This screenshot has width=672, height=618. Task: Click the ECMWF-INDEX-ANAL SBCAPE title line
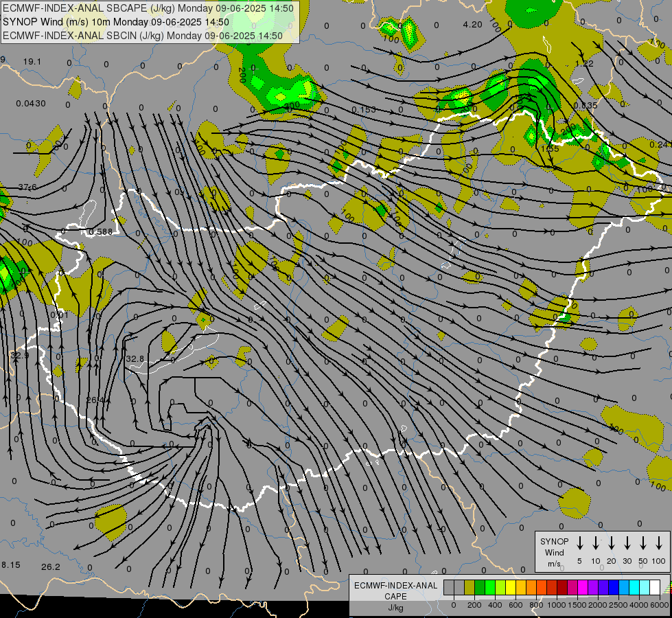pos(148,8)
